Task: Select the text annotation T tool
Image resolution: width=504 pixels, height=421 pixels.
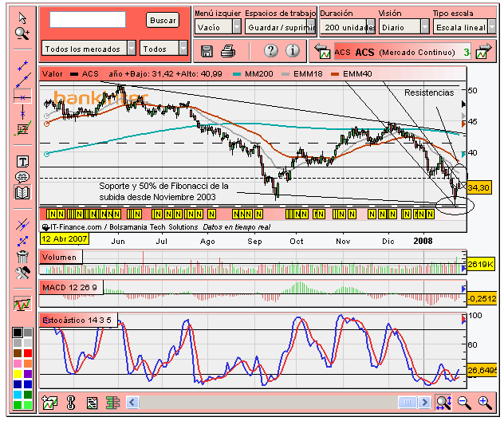Action: click(x=22, y=161)
